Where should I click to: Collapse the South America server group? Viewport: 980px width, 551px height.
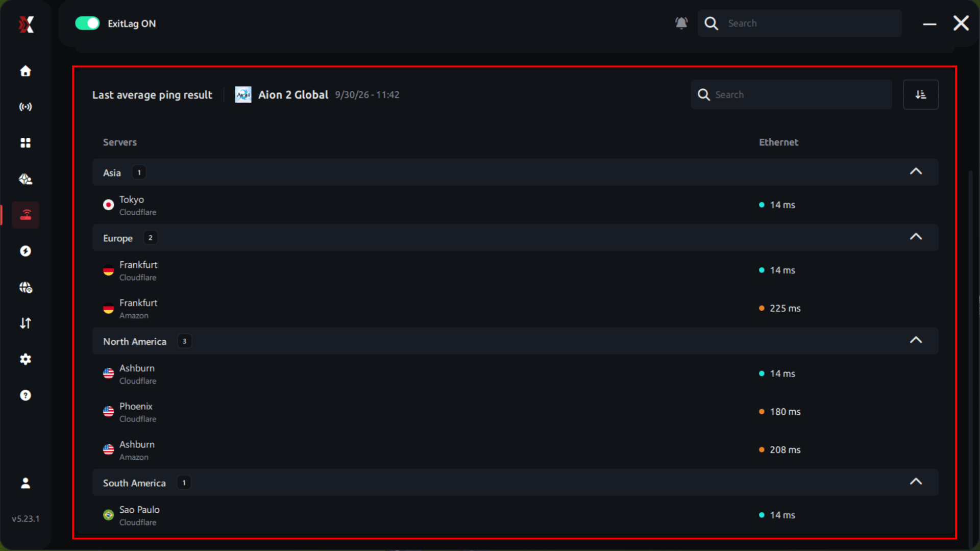point(916,482)
